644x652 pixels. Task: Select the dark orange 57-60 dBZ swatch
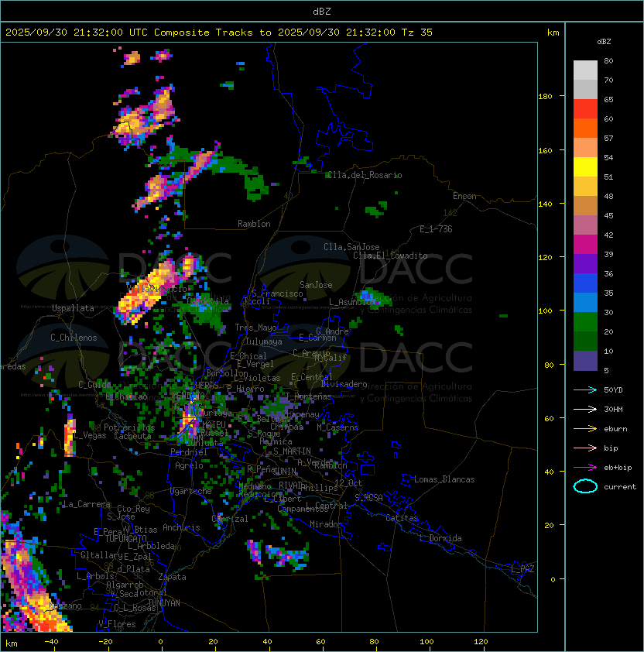pyautogui.click(x=585, y=129)
